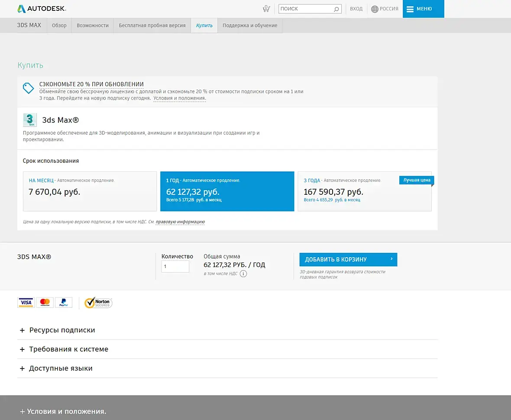Switch to the Возможности tab
511x420 pixels.
tap(93, 26)
